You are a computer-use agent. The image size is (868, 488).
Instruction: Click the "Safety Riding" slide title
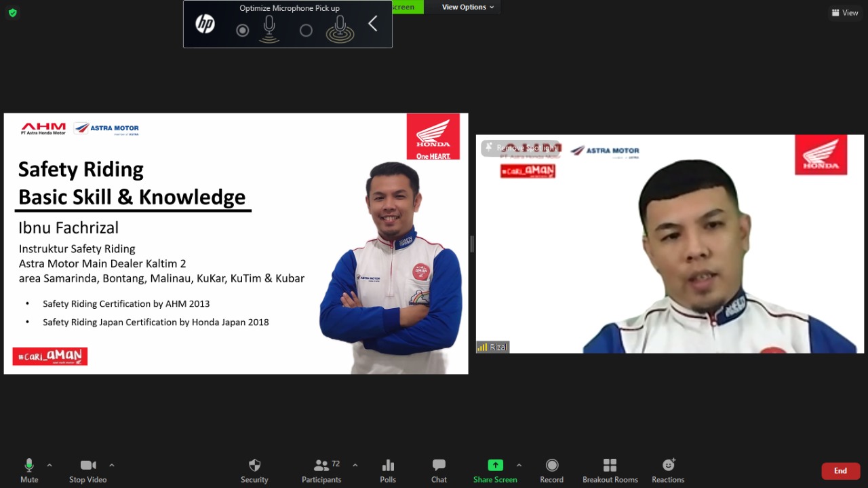[x=81, y=169]
